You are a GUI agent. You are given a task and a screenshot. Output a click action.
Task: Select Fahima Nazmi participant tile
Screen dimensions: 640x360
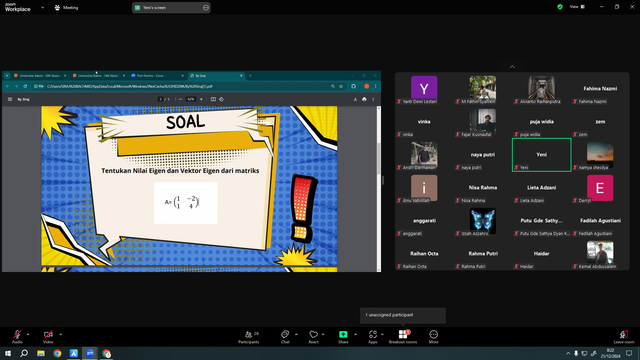600,89
